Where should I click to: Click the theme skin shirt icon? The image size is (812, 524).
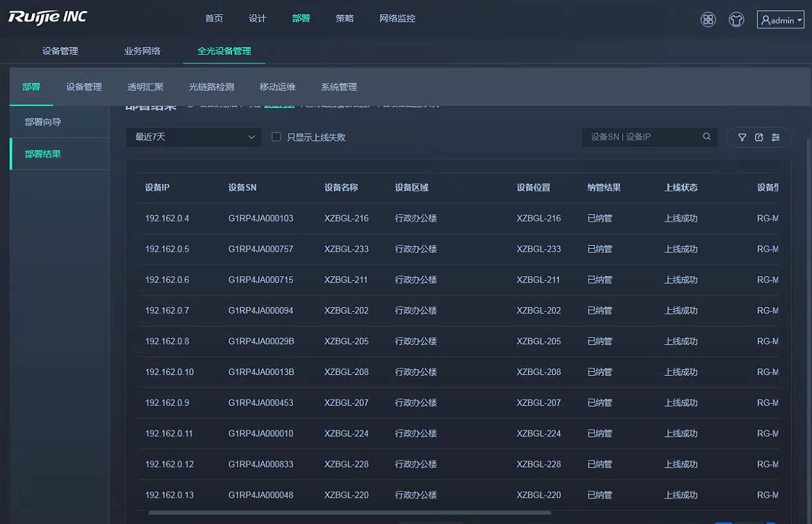click(737, 20)
